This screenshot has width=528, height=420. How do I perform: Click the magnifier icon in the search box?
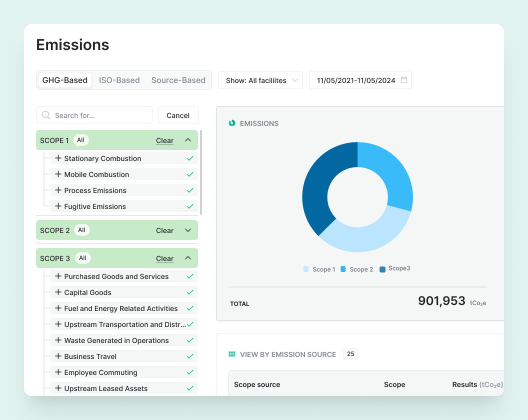click(x=46, y=115)
